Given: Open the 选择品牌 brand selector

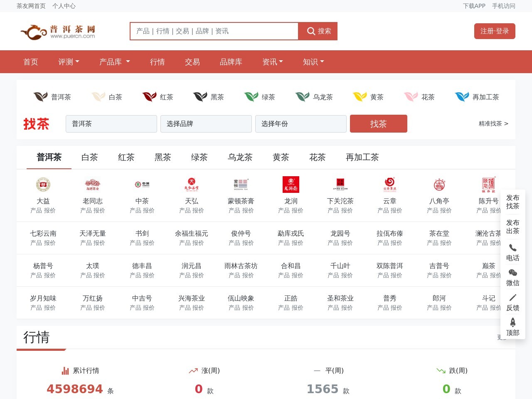Looking at the screenshot, I should pos(206,124).
